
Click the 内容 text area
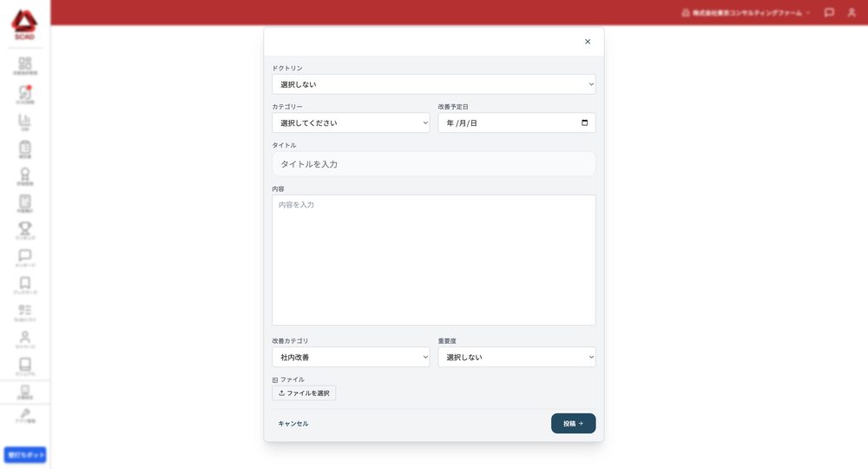(x=433, y=261)
